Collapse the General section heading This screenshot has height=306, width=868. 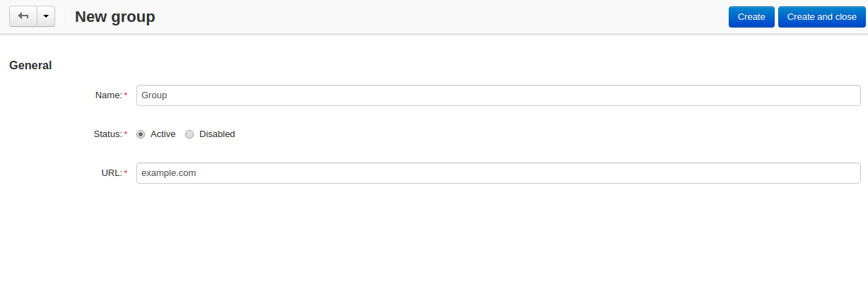pos(30,65)
